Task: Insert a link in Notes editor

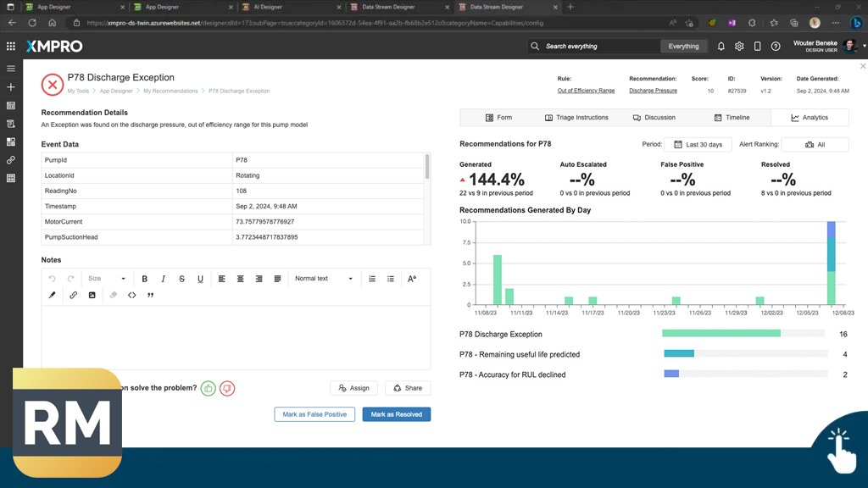Action: tap(73, 296)
